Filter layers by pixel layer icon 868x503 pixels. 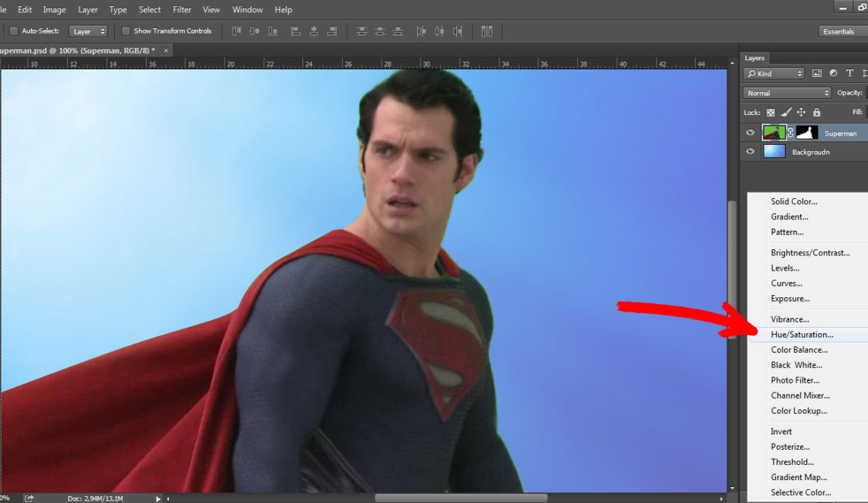[x=816, y=73]
